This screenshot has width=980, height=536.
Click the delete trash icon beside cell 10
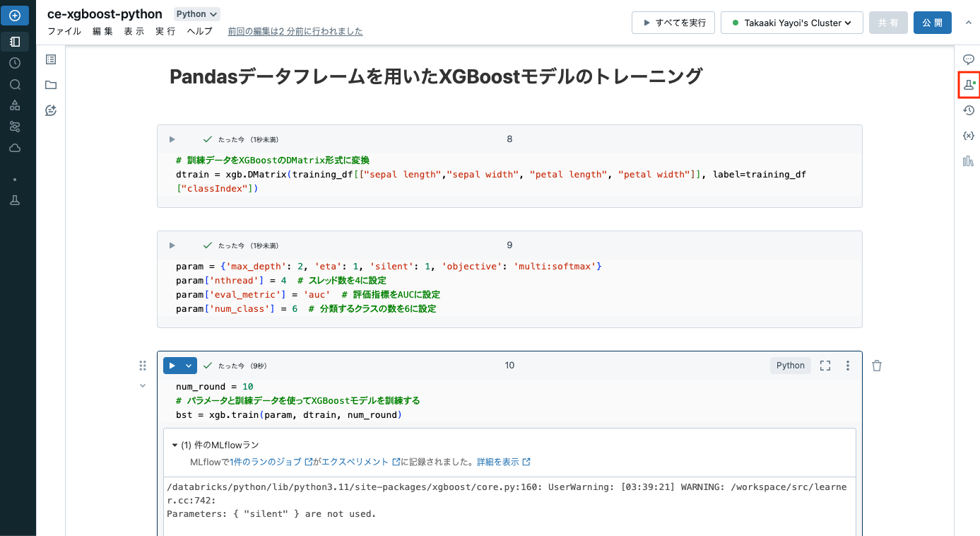point(876,365)
